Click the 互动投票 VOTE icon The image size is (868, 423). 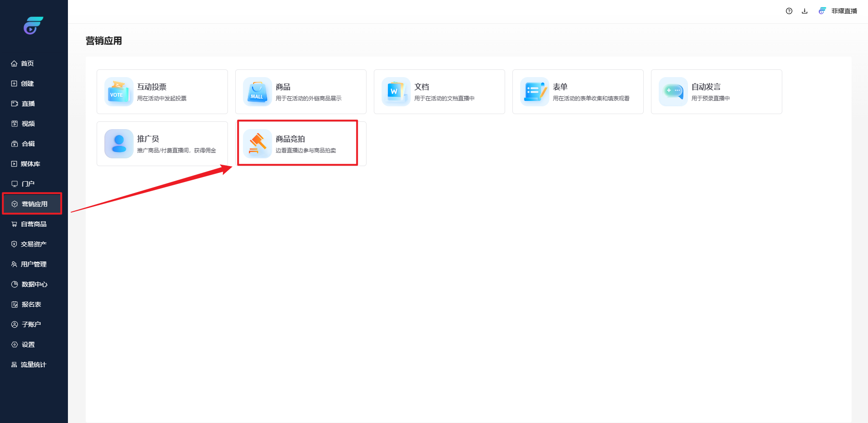pyautogui.click(x=119, y=92)
